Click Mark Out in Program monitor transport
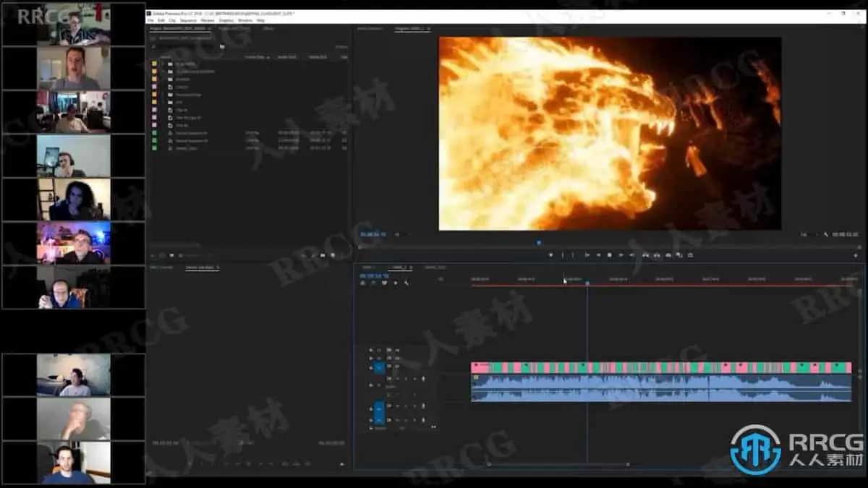The height and width of the screenshot is (488, 868). point(573,254)
